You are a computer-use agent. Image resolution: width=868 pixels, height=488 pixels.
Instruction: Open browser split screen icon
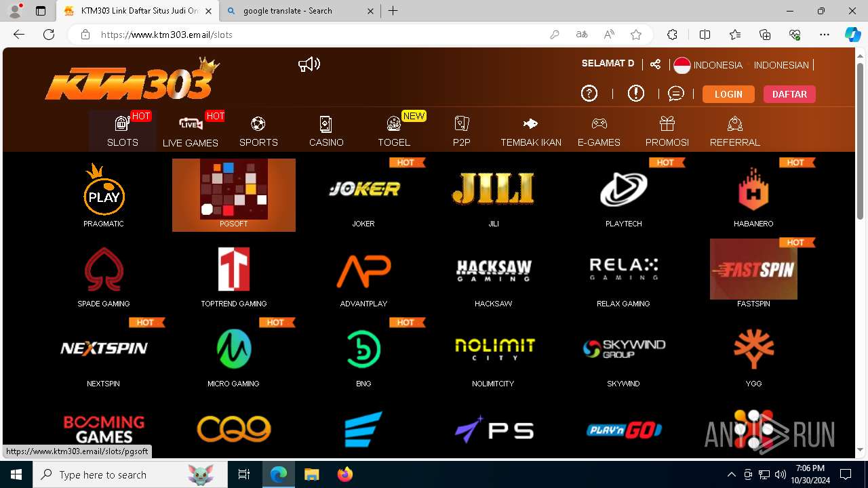705,35
